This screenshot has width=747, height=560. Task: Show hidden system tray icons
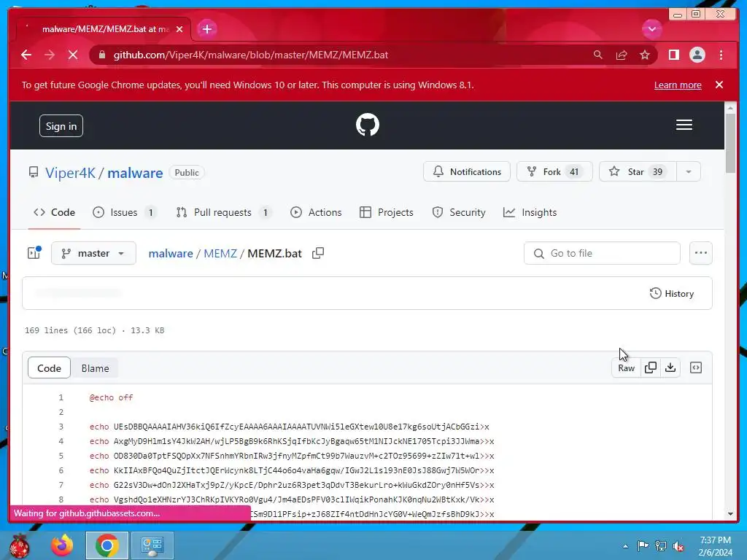coord(625,546)
